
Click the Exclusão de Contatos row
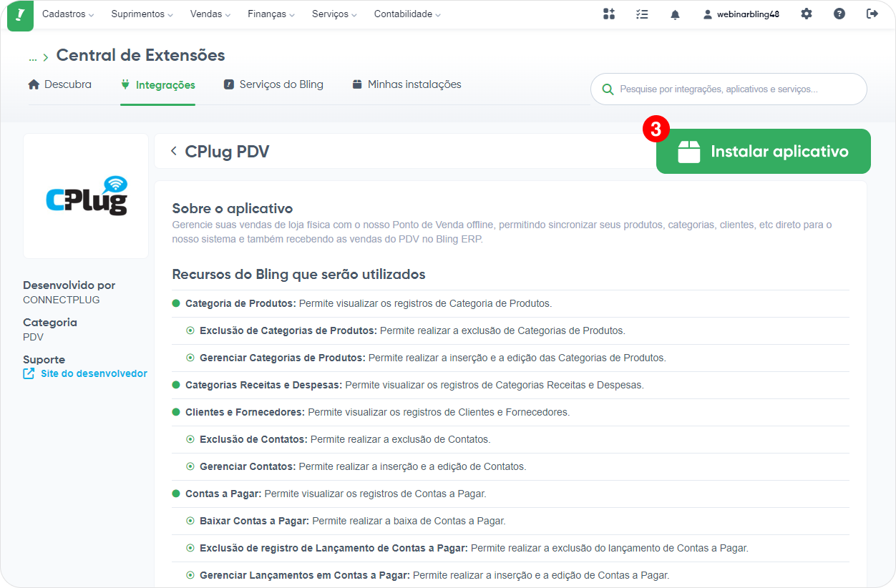510,439
